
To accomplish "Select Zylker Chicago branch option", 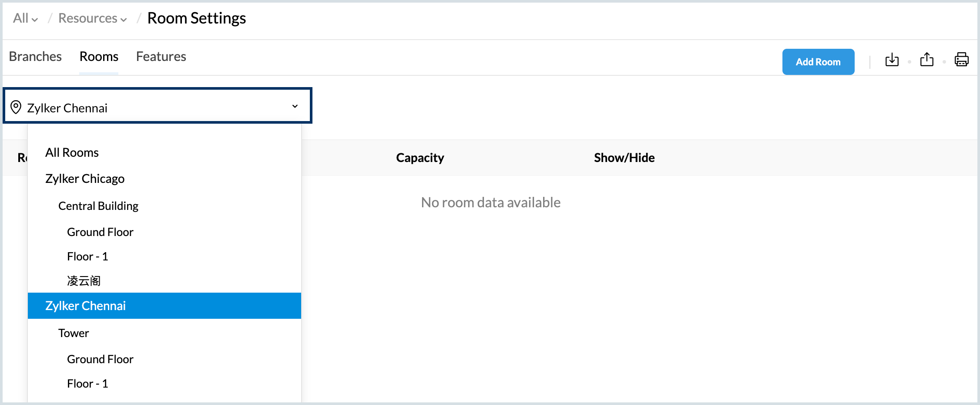I will click(85, 179).
